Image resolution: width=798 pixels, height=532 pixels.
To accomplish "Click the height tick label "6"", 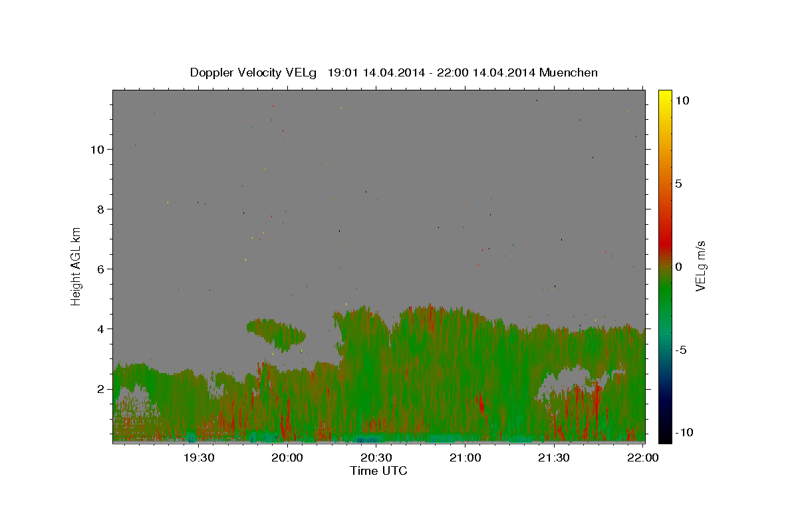I will tap(100, 269).
